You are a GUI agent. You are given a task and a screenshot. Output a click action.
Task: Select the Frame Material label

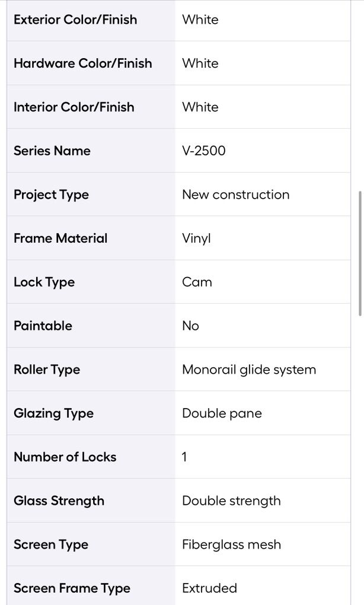pyautogui.click(x=60, y=238)
